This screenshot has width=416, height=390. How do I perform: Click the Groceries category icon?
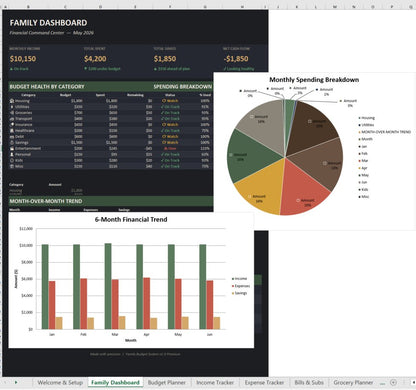pyautogui.click(x=12, y=113)
